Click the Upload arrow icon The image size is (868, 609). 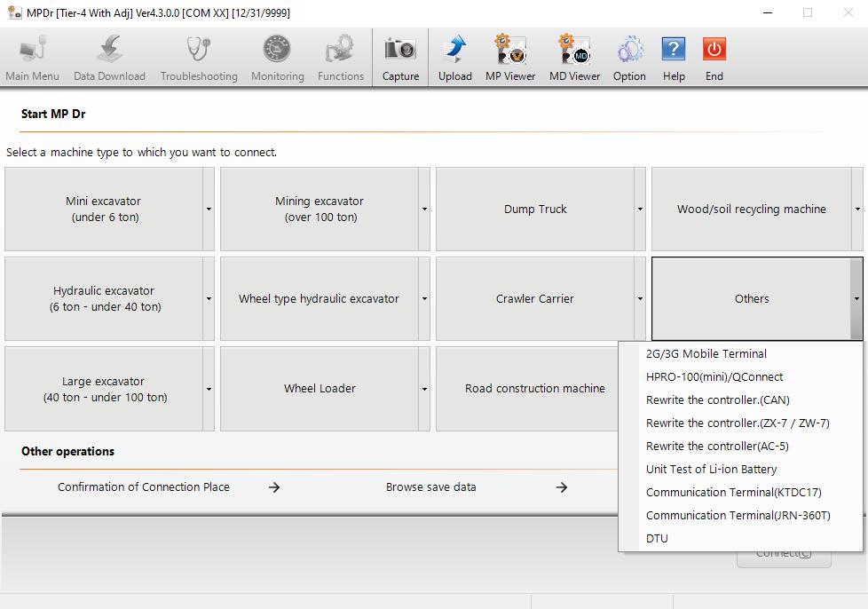455,49
